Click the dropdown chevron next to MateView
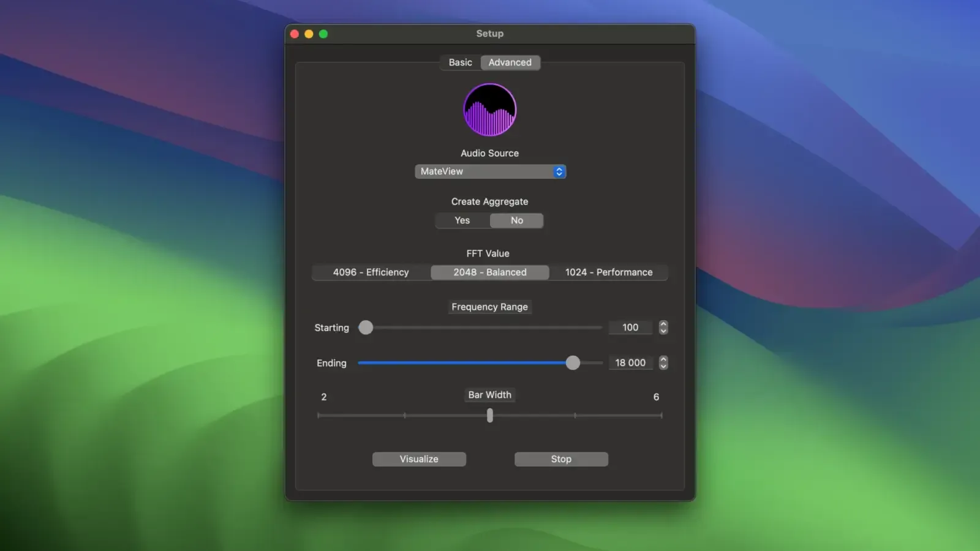Image resolution: width=980 pixels, height=551 pixels. [558, 171]
